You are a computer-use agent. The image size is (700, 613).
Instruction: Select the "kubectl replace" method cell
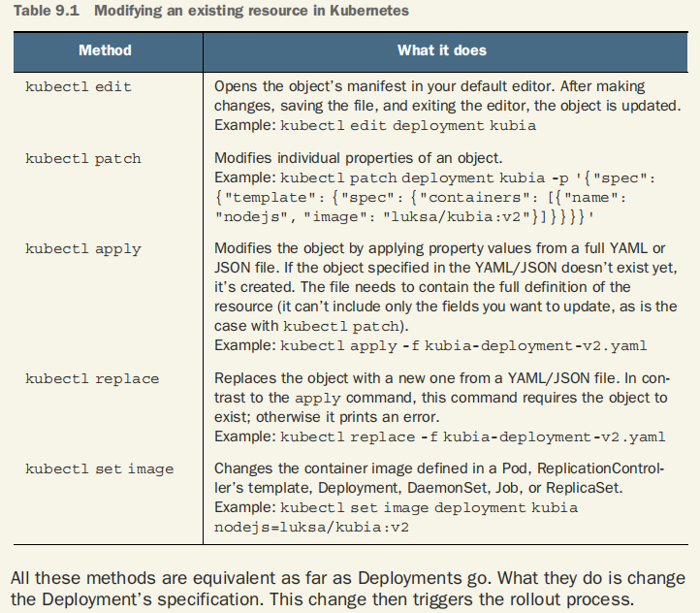pyautogui.click(x=92, y=378)
